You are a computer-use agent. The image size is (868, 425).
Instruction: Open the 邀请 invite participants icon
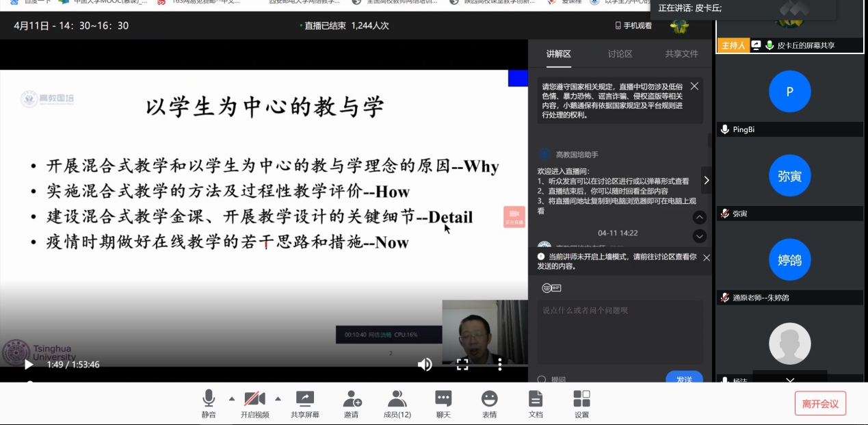point(351,403)
